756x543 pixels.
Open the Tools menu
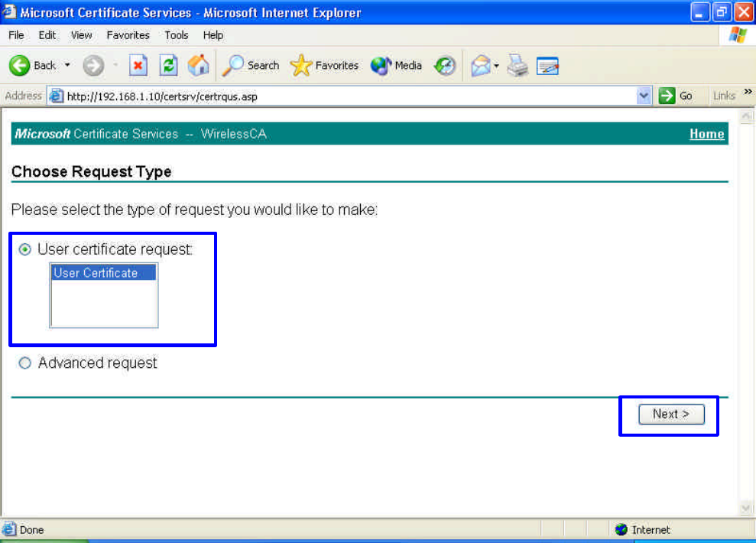pos(176,35)
